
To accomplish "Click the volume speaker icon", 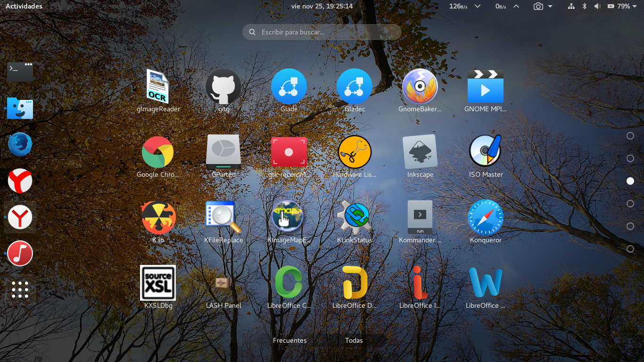I will (597, 6).
